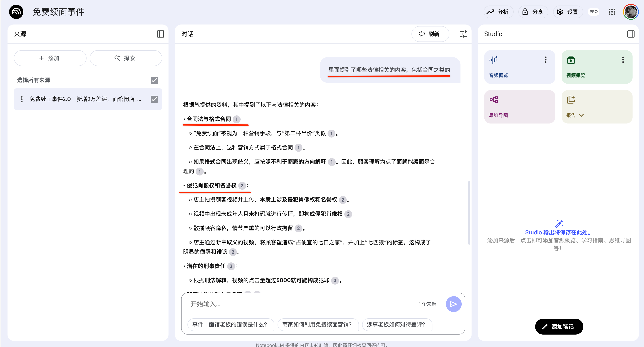Open 分析 in the top bar
The image size is (644, 347).
(498, 12)
